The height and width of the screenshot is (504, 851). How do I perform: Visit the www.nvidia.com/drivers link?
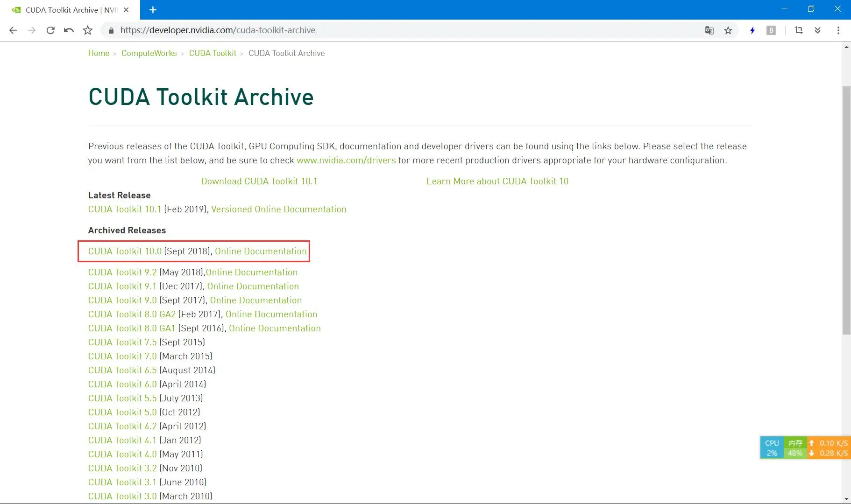click(346, 160)
